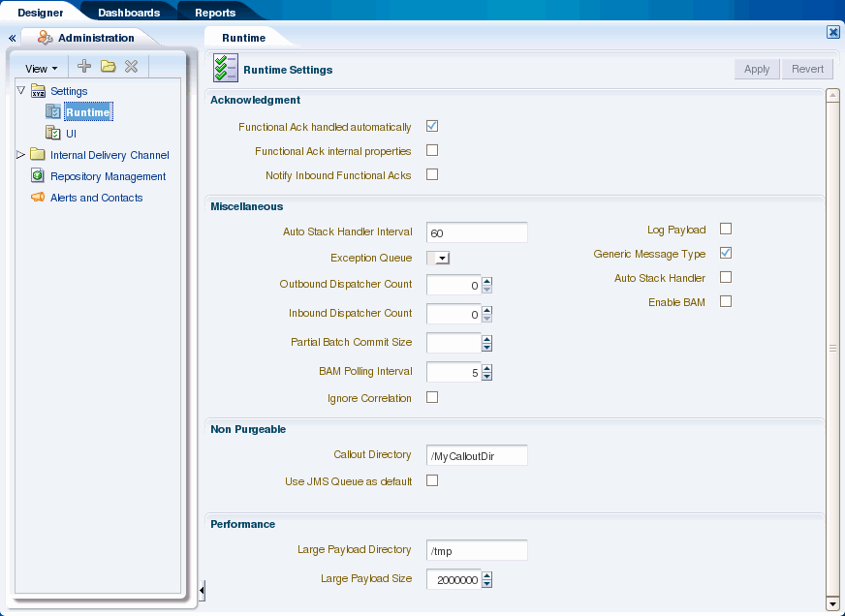Click the Runtime node icon in tree

52,111
